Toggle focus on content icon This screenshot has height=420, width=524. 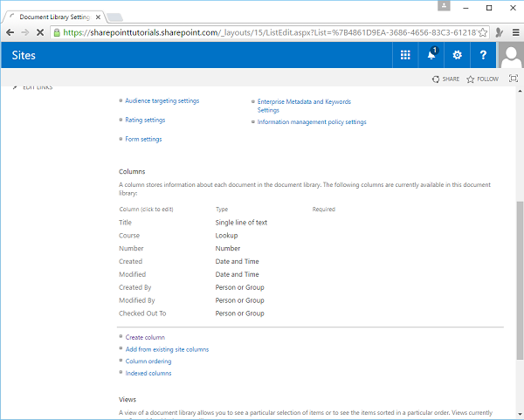coord(513,79)
